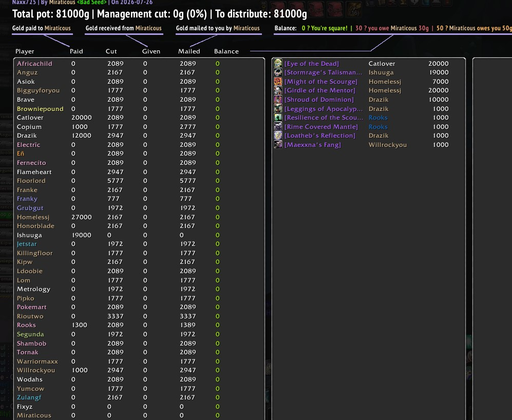Click the Player column header
Image resolution: width=512 pixels, height=420 pixels.
25,51
